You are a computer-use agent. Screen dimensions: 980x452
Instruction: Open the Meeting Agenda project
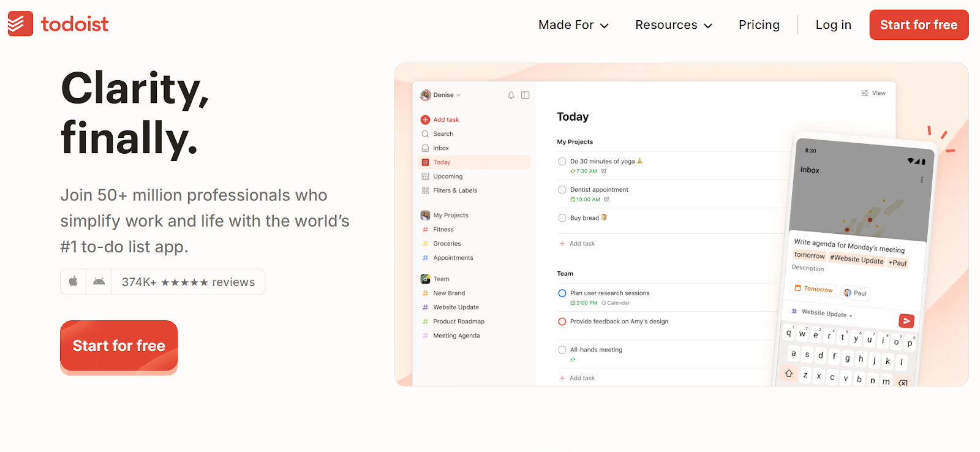pyautogui.click(x=456, y=336)
